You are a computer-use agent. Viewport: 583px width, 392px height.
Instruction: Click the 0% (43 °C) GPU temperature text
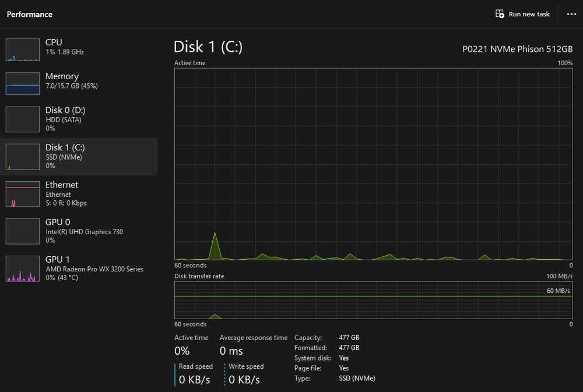[62, 278]
